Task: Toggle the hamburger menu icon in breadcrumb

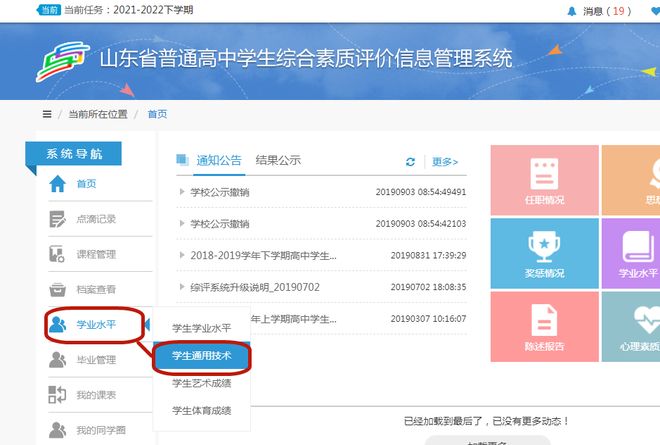Action: point(47,114)
